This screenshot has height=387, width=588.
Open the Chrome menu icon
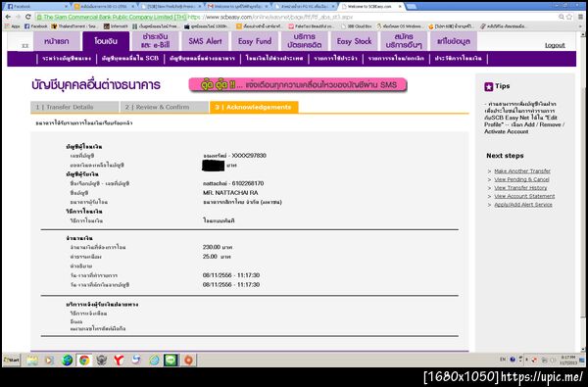[580, 17]
